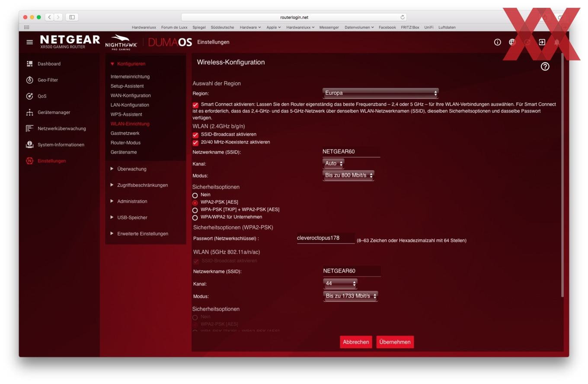Open the 5GHz Kanal dropdown showing 44

340,283
